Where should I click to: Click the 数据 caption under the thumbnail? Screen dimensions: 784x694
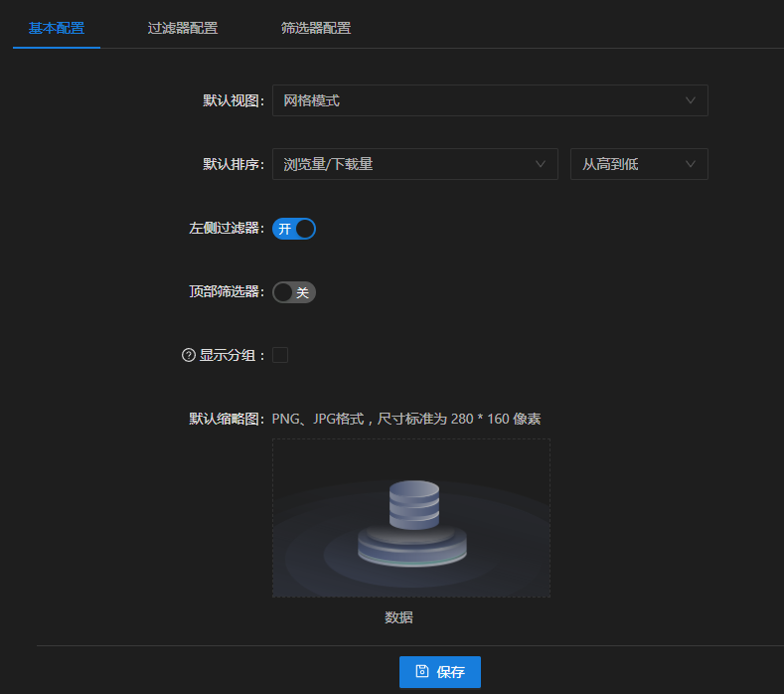click(398, 617)
